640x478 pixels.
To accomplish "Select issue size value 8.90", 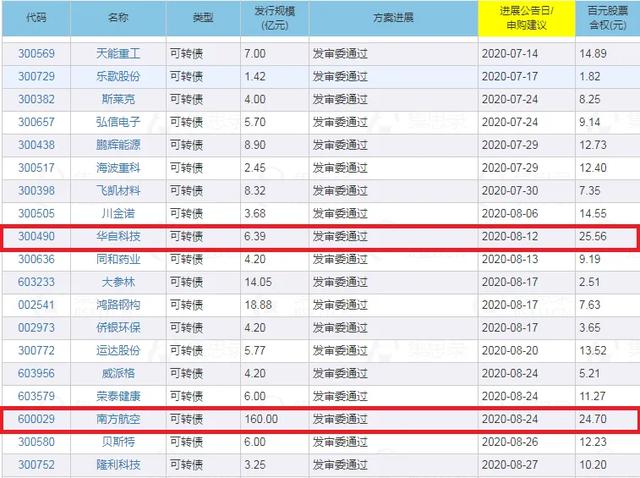I will [255, 145].
